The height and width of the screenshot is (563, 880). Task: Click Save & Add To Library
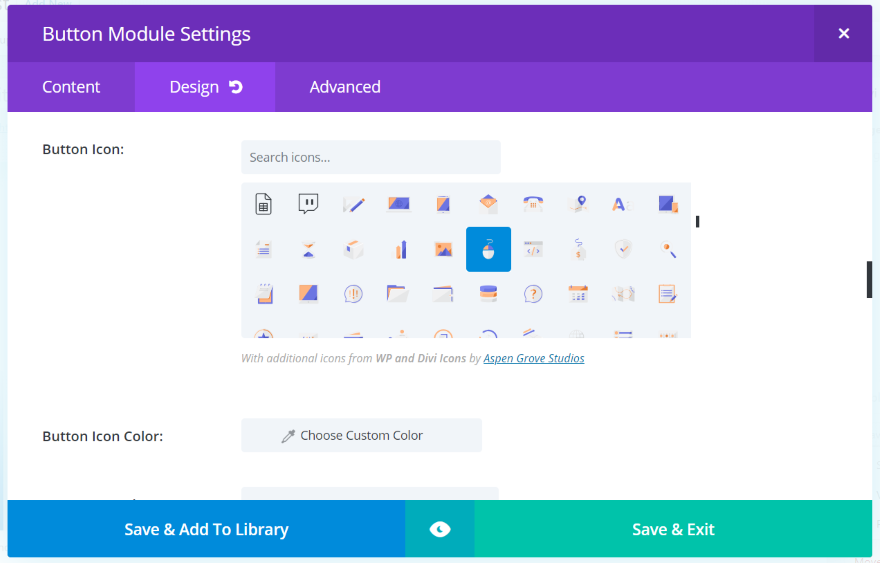[x=206, y=529]
